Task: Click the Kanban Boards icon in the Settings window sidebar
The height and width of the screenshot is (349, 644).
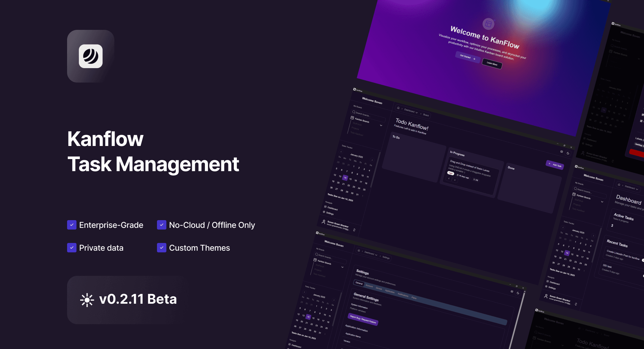Action: (x=315, y=260)
